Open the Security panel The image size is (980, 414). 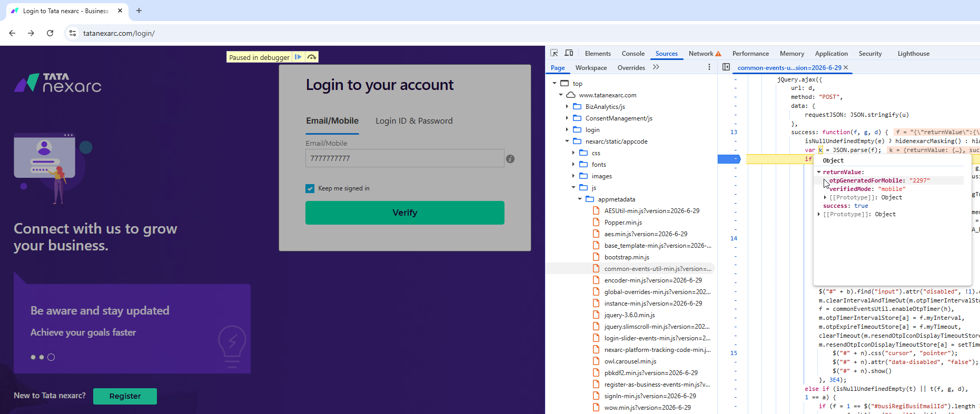870,54
